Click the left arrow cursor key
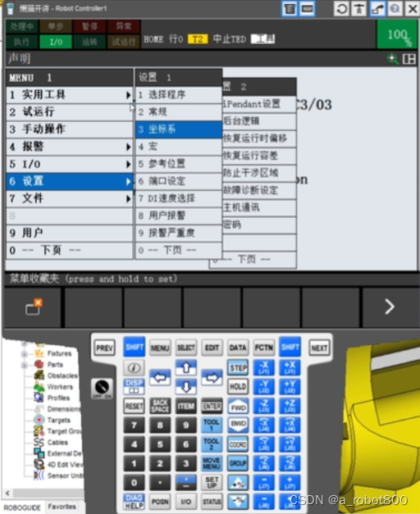 (x=160, y=377)
